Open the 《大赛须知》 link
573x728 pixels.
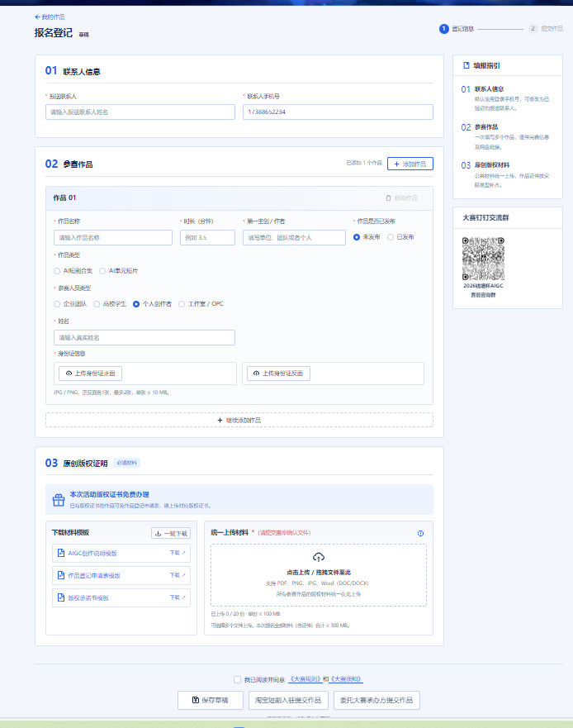click(x=346, y=679)
